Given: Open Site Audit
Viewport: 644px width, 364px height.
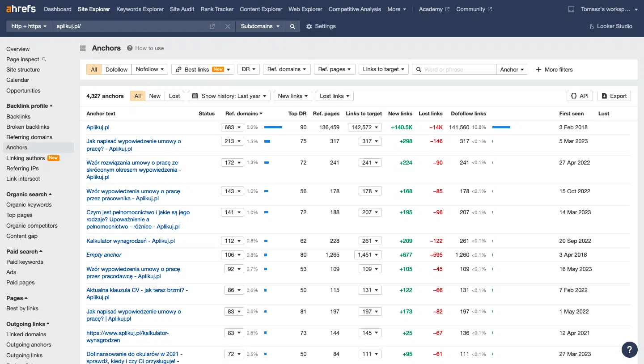Looking at the screenshot, I should (182, 9).
